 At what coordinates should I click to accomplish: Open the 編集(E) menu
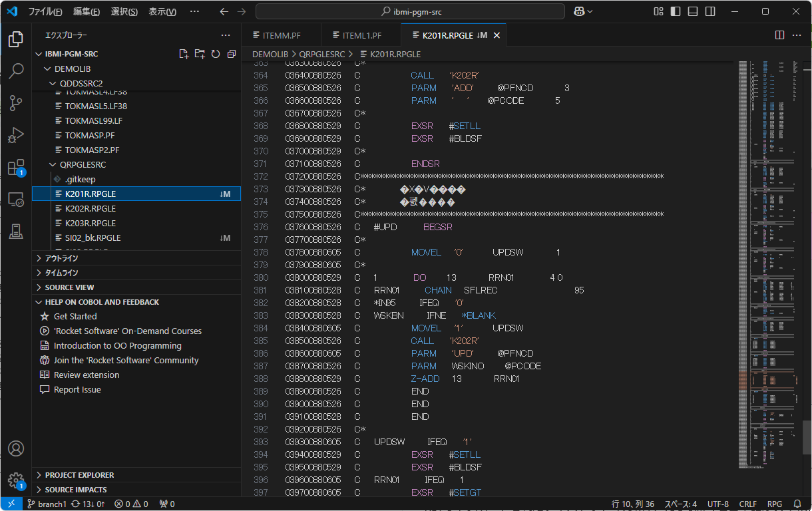pos(87,11)
